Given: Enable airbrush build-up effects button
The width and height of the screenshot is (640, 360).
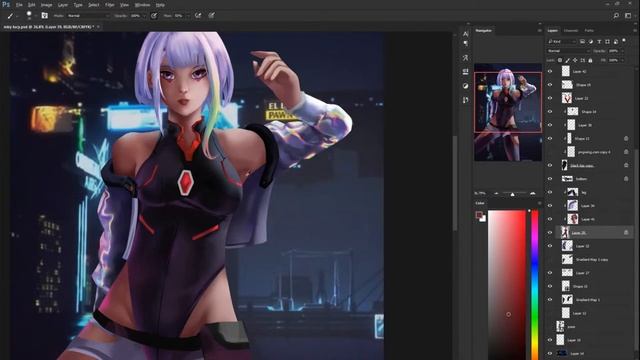Looking at the screenshot, I should click(x=198, y=16).
